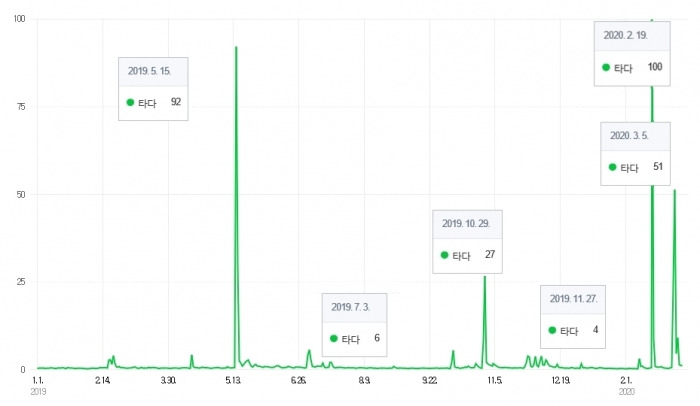Click green legend dot in 2019. 5. 15. tooltip

click(130, 102)
